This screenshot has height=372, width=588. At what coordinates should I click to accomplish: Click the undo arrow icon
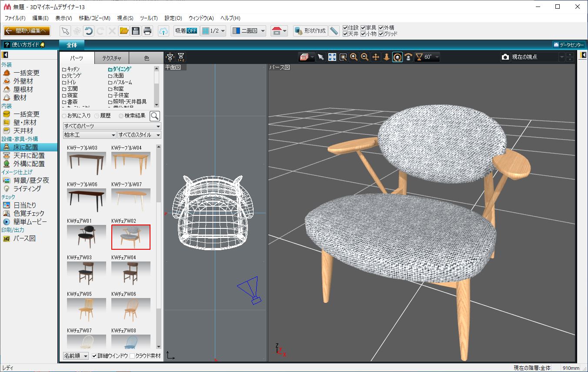[x=89, y=31]
